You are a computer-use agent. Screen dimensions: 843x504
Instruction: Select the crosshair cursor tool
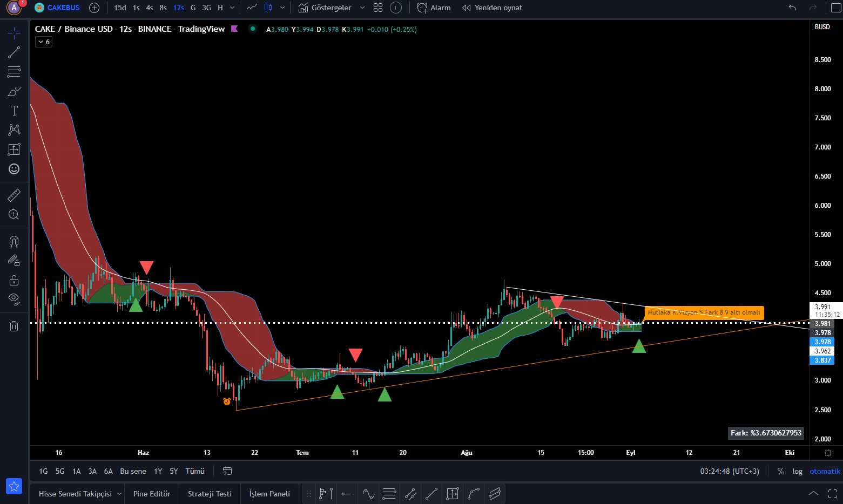tap(14, 33)
